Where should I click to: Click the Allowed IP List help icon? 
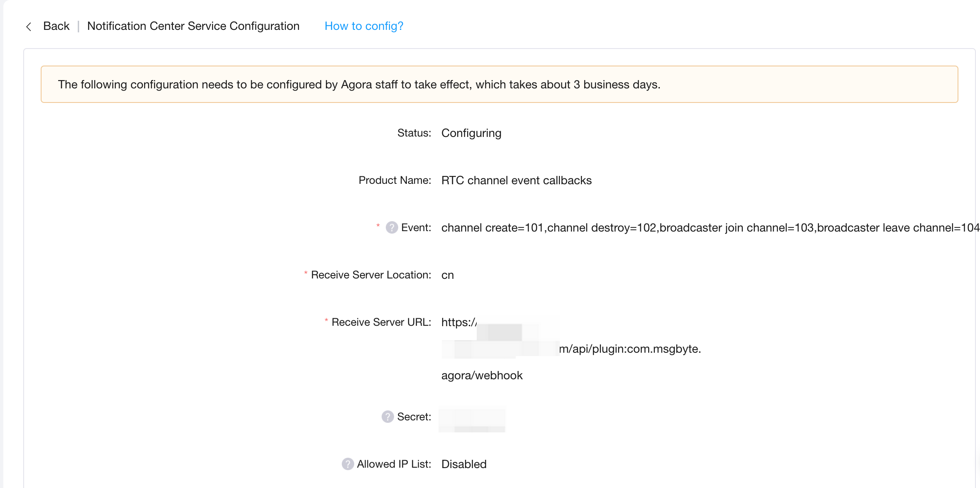point(348,464)
